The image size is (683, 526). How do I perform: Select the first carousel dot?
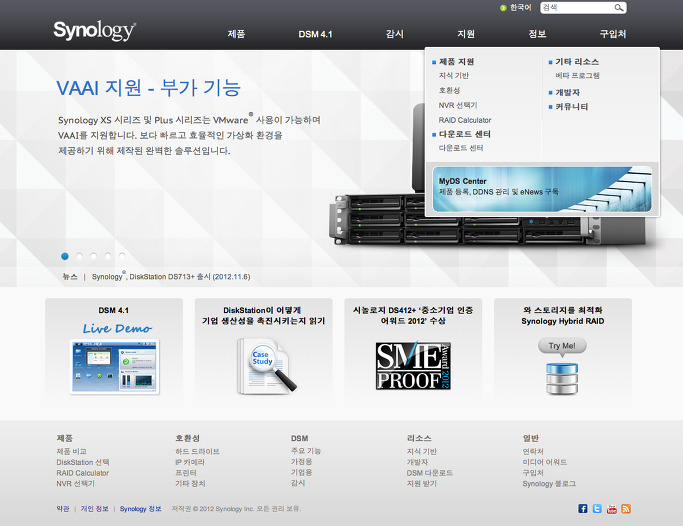65,256
